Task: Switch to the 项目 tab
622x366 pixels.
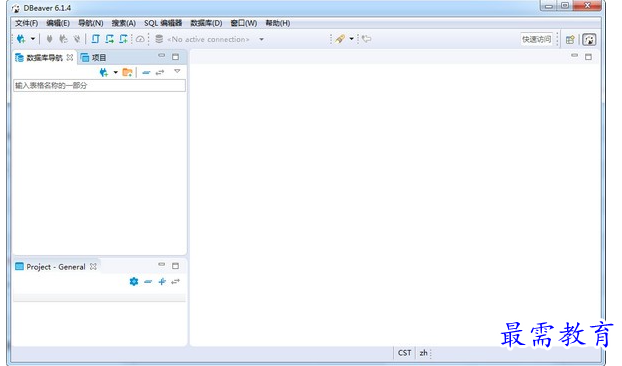Action: pos(94,58)
